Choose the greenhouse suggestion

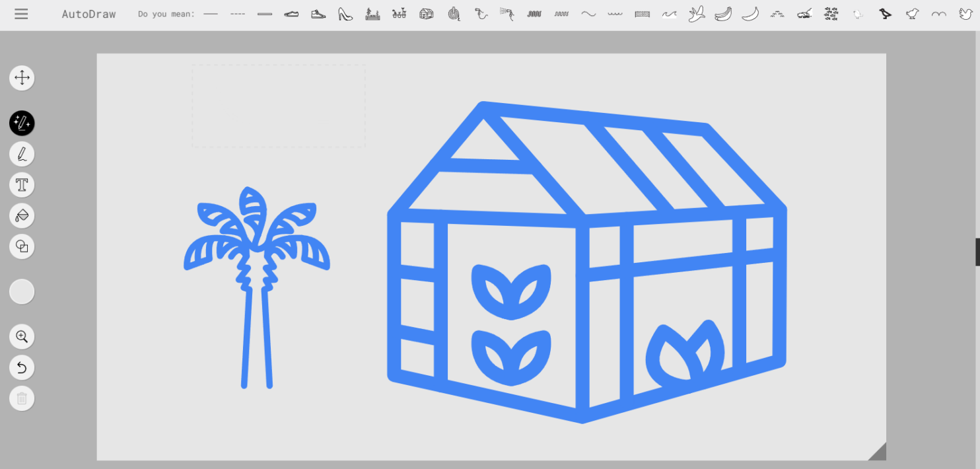426,13
